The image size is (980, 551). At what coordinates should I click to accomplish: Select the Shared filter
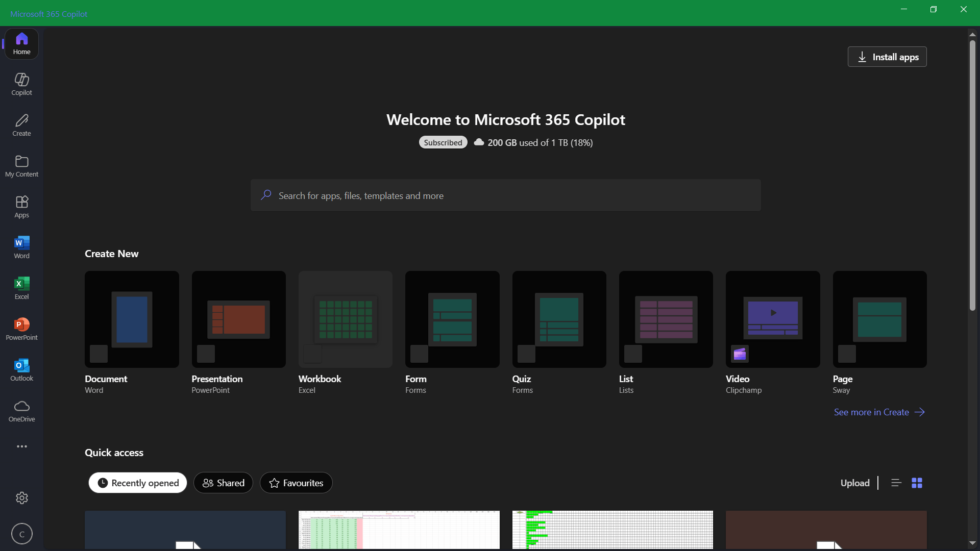[223, 483]
